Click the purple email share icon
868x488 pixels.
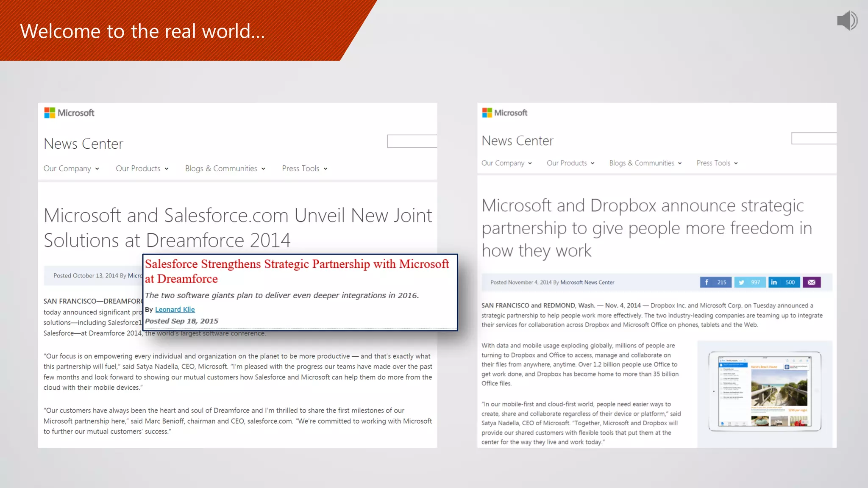pyautogui.click(x=811, y=282)
